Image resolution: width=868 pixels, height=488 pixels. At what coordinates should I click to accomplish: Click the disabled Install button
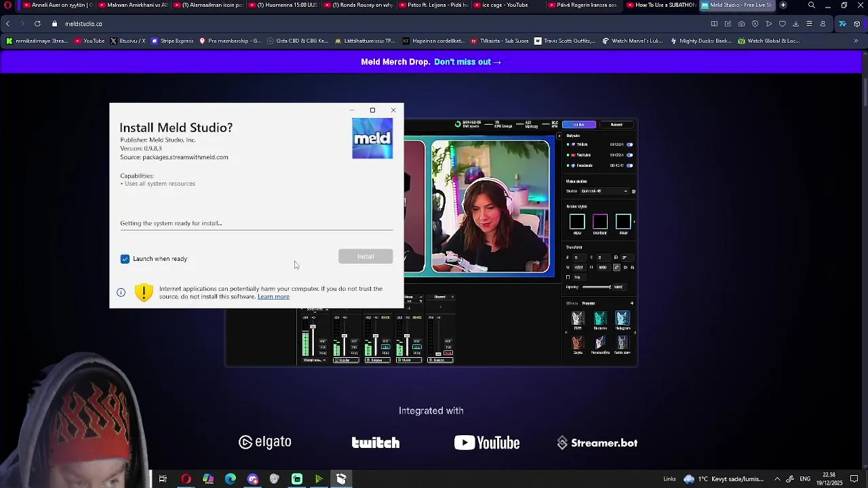point(366,256)
